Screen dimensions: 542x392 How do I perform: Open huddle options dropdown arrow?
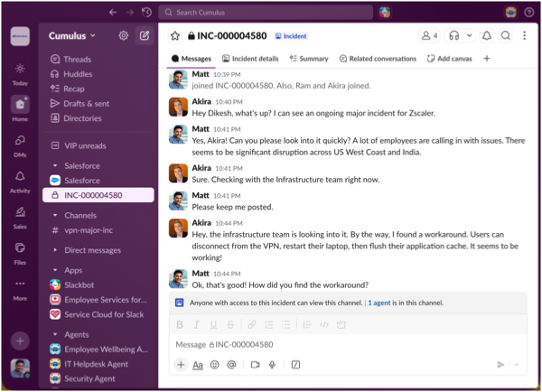(x=469, y=35)
